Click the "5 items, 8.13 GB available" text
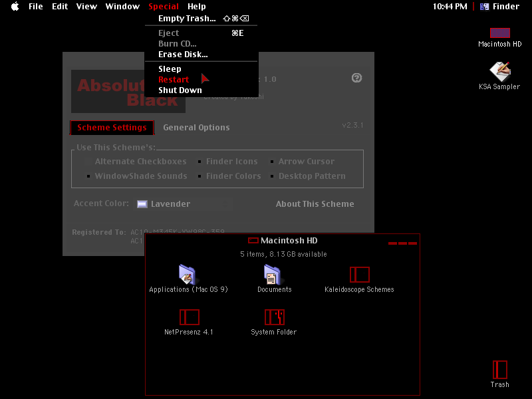Screen dimensions: 532x399 tap(284, 254)
